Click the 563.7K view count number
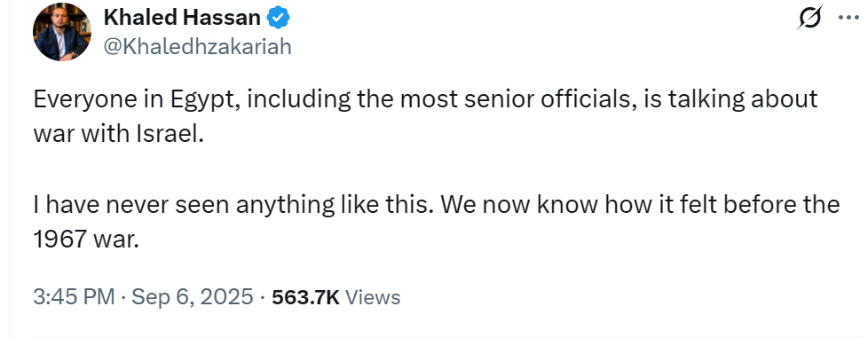This screenshot has height=338, width=868. coord(305,297)
